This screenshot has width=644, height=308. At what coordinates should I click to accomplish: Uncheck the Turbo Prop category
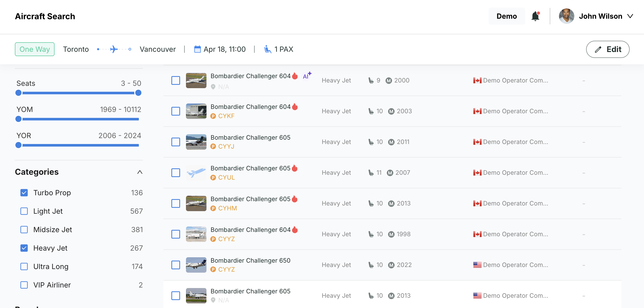[24, 193]
